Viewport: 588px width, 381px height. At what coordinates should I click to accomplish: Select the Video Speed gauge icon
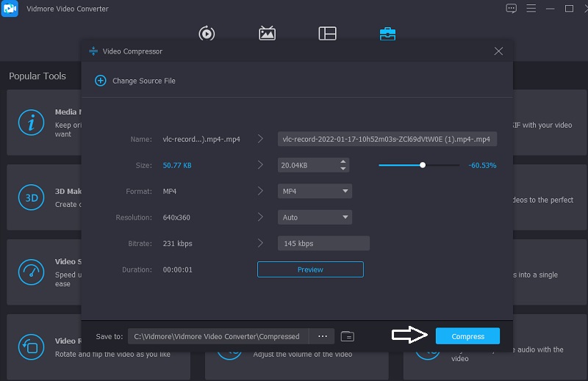point(31,273)
